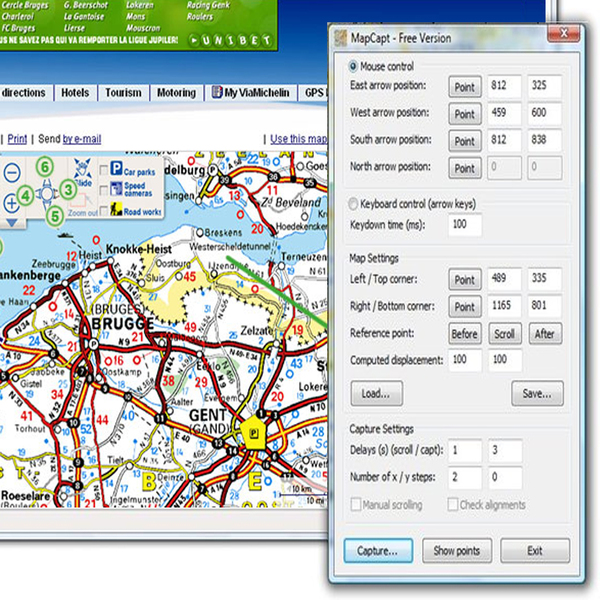Click the Before reference point button
This screenshot has height=600, width=600.
click(465, 334)
